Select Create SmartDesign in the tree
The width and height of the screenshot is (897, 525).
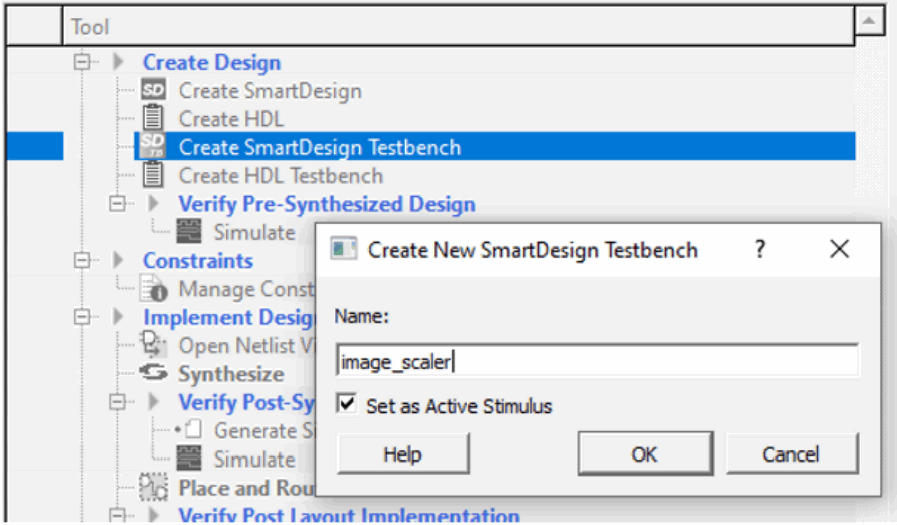click(270, 91)
